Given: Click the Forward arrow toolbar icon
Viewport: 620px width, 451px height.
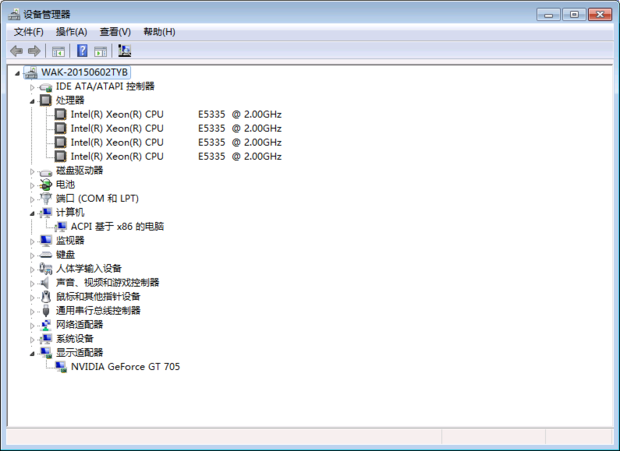Looking at the screenshot, I should coord(34,51).
